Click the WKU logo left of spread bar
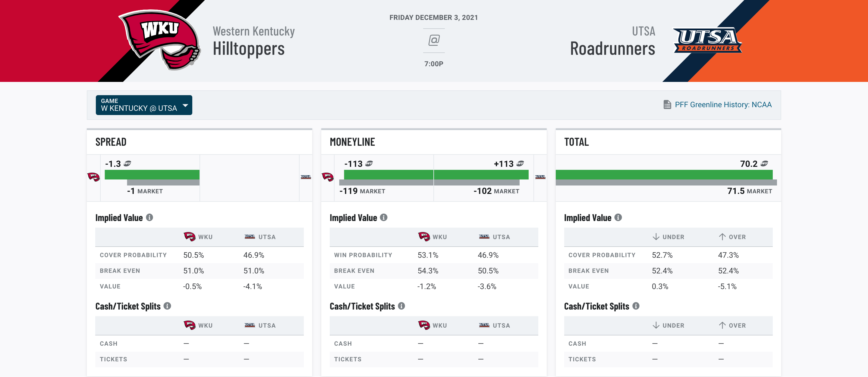This screenshot has width=868, height=377. 93,177
